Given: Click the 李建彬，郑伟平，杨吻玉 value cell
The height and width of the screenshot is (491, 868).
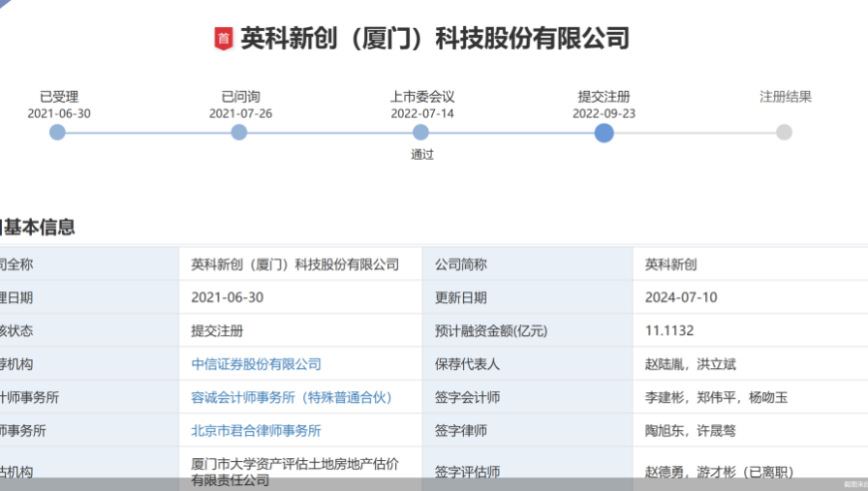Looking at the screenshot, I should pyautogui.click(x=750, y=397).
